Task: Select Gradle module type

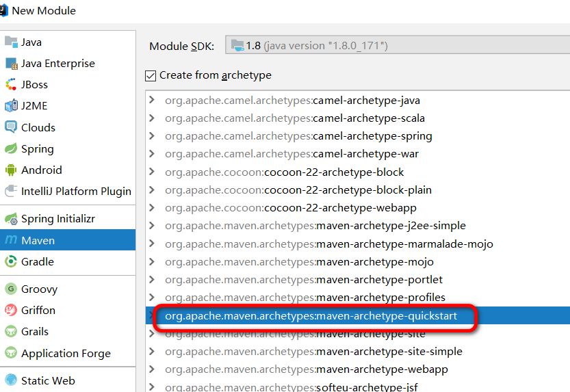Action: [x=68, y=261]
